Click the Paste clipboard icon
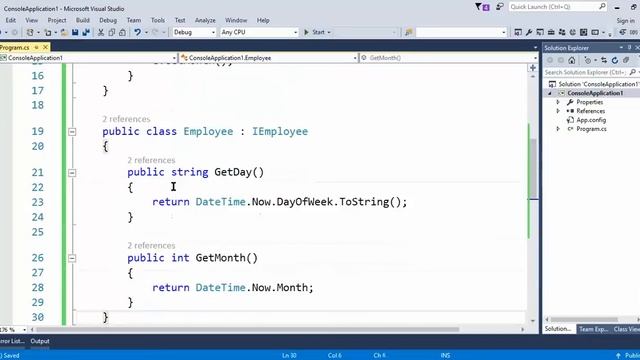Viewport: 640px width, 360px height. click(x=122, y=32)
